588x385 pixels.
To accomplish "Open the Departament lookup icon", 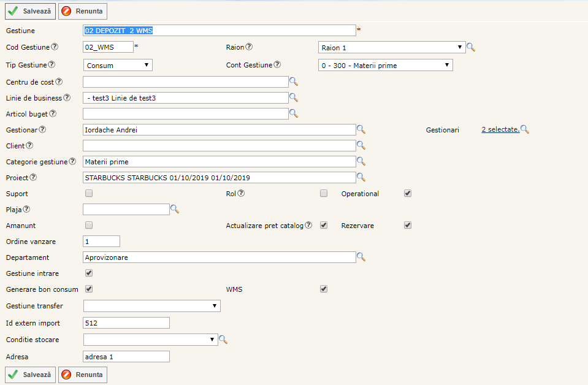I will tap(361, 257).
